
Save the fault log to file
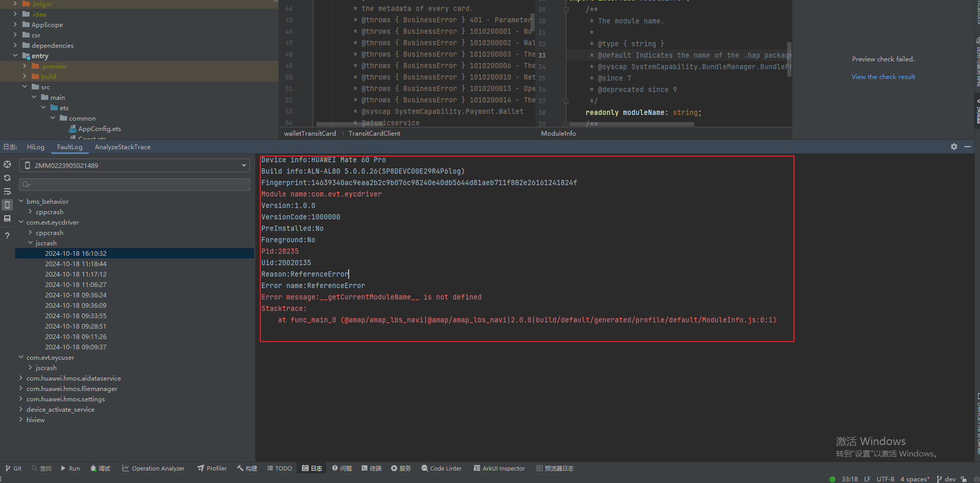[7, 218]
